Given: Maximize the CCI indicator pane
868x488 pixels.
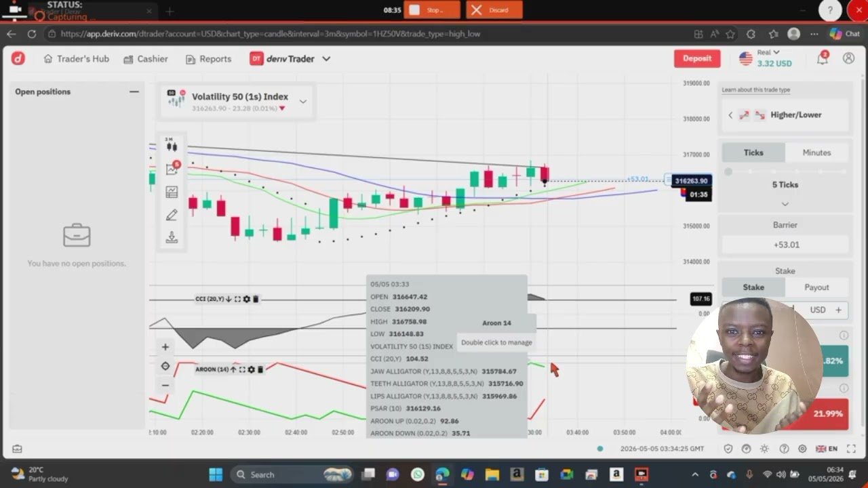Looking at the screenshot, I should click(237, 299).
